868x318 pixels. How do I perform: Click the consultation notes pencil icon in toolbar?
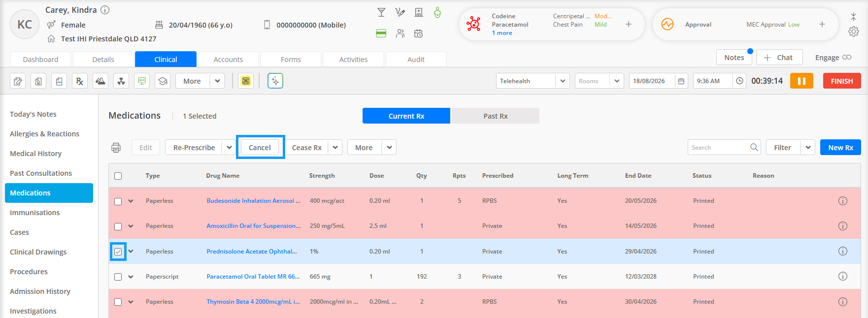click(x=18, y=81)
